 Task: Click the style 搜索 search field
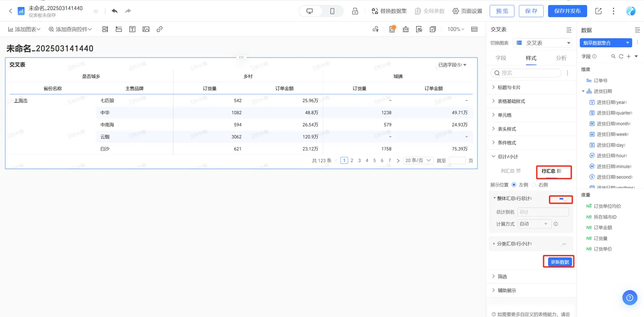(x=526, y=73)
